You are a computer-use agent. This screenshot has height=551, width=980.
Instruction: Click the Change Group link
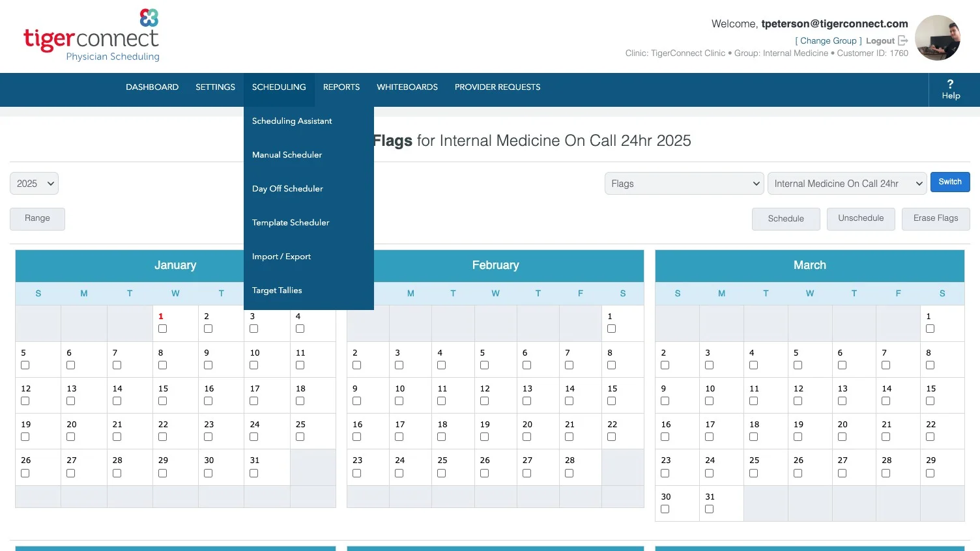(828, 41)
